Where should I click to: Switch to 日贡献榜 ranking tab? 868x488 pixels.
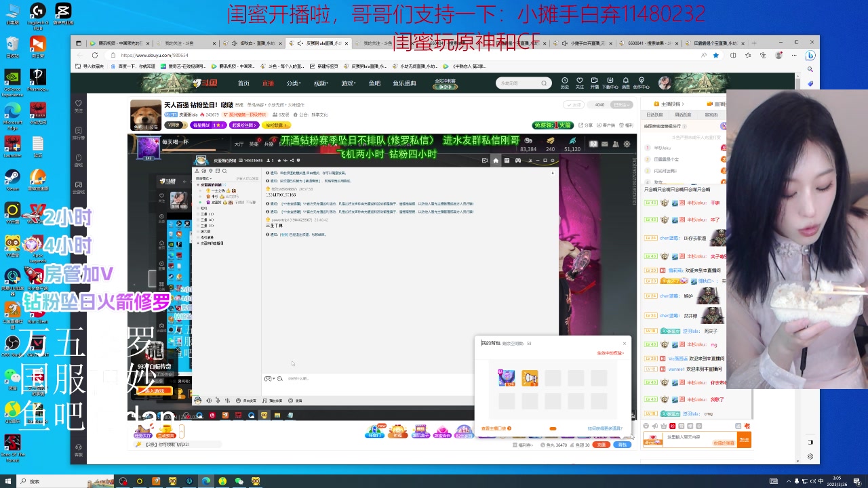tap(654, 115)
